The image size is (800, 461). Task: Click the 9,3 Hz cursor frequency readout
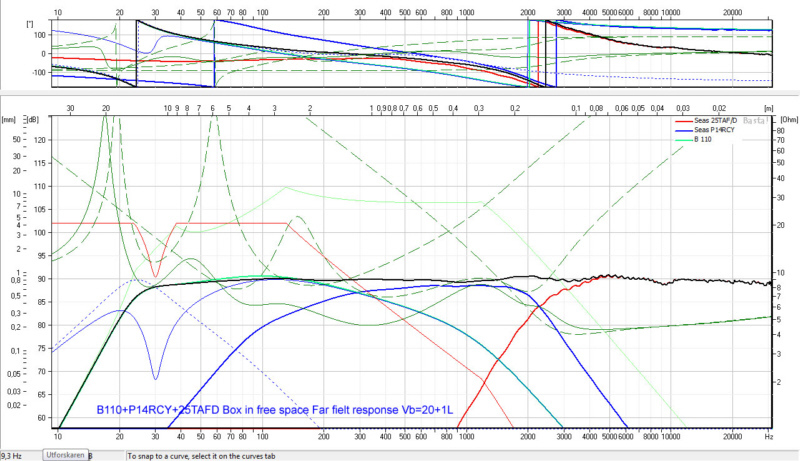point(14,454)
